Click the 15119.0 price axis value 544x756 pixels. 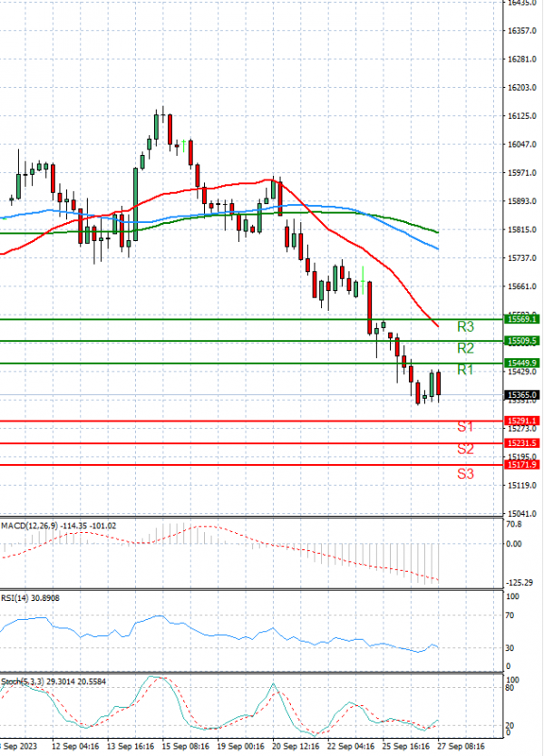point(522,486)
